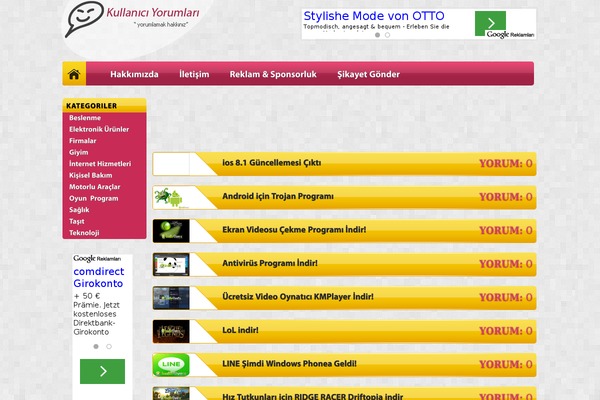The width and height of the screenshot is (600, 400).
Task: Select second pagination dot in comdirect ad
Action: (109, 346)
